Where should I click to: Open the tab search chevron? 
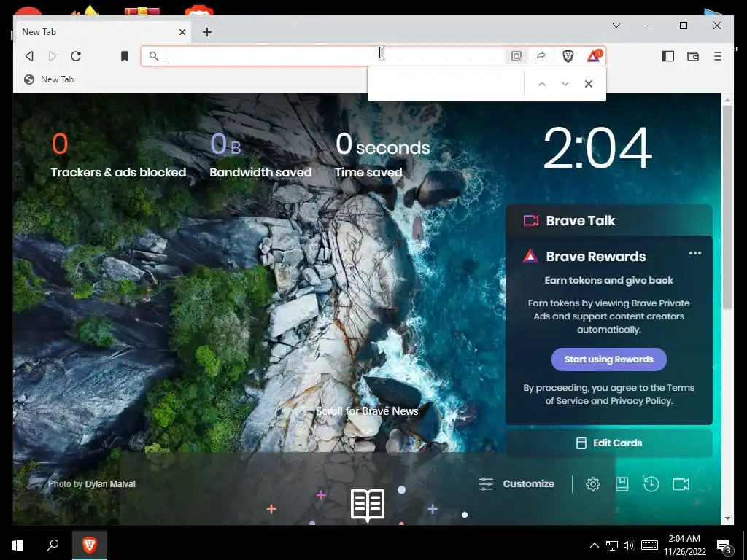(x=616, y=26)
